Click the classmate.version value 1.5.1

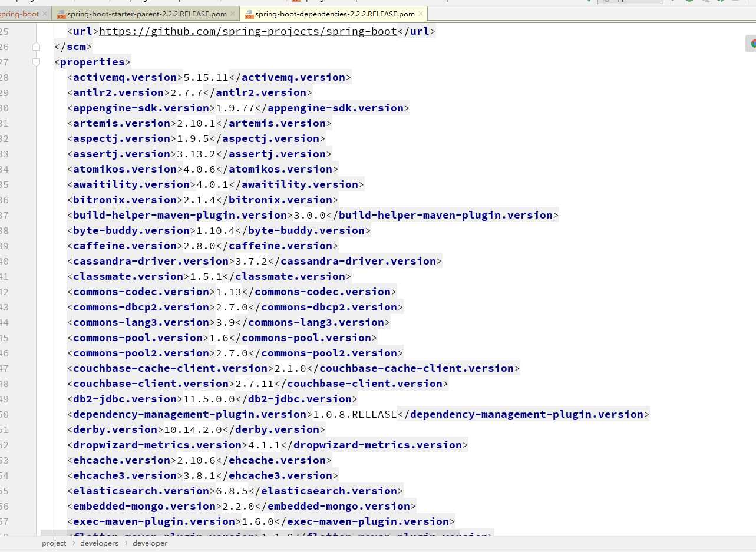point(206,276)
